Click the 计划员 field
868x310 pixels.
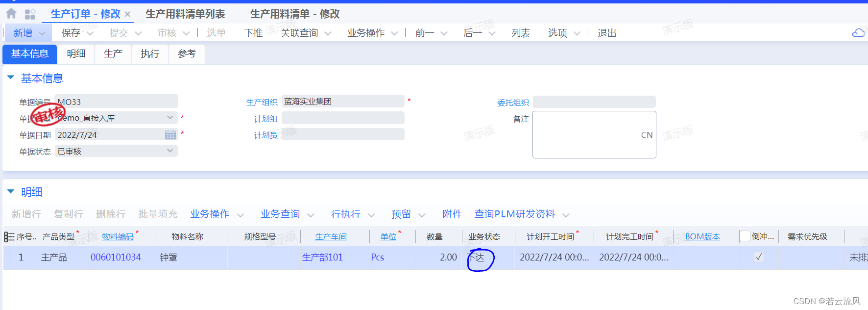click(343, 134)
